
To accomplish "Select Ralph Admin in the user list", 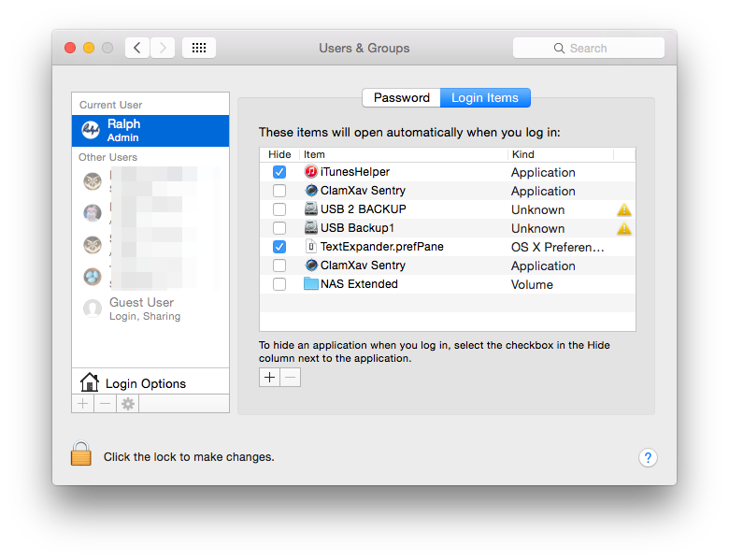I will click(150, 131).
